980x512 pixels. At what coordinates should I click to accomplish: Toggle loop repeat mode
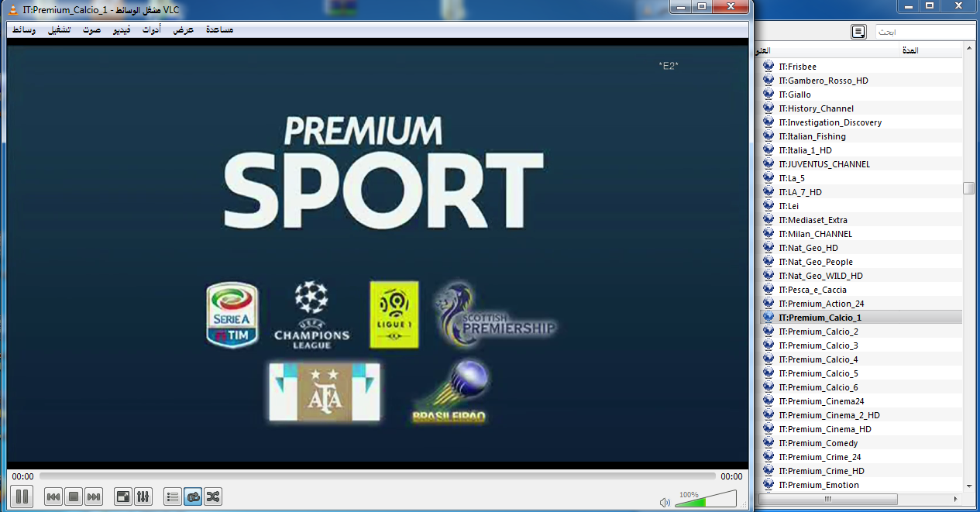[193, 497]
